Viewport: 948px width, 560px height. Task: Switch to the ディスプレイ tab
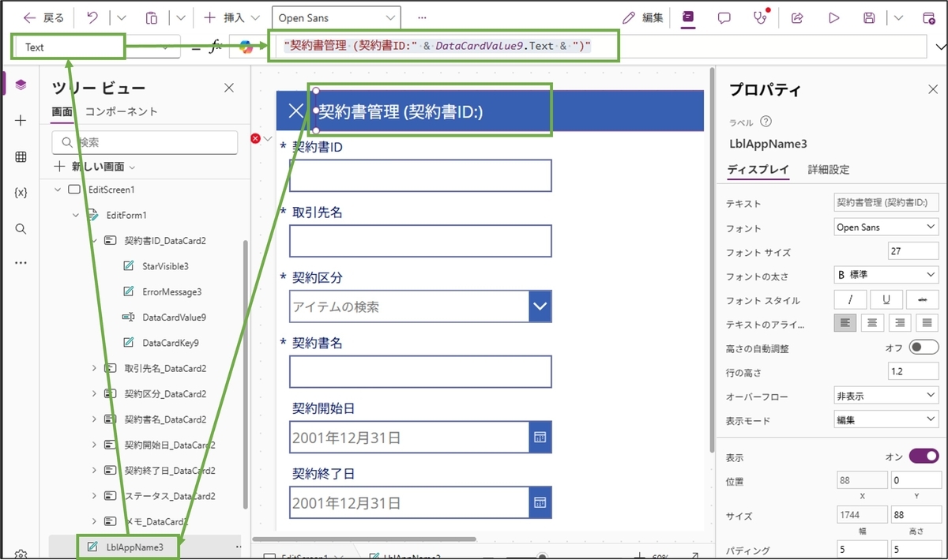tap(758, 169)
